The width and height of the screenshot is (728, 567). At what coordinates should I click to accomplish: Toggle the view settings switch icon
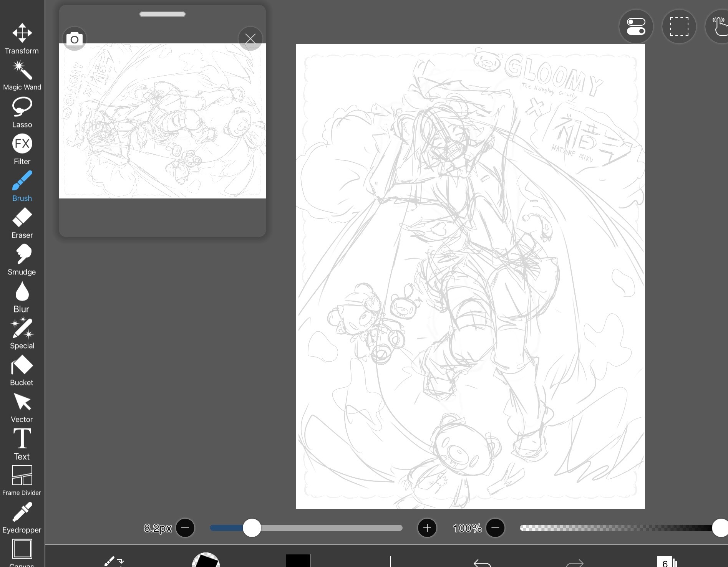pyautogui.click(x=636, y=26)
